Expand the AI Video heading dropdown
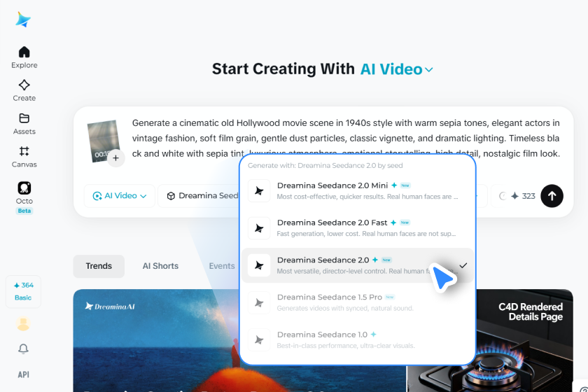The height and width of the screenshot is (392, 588). [x=396, y=69]
